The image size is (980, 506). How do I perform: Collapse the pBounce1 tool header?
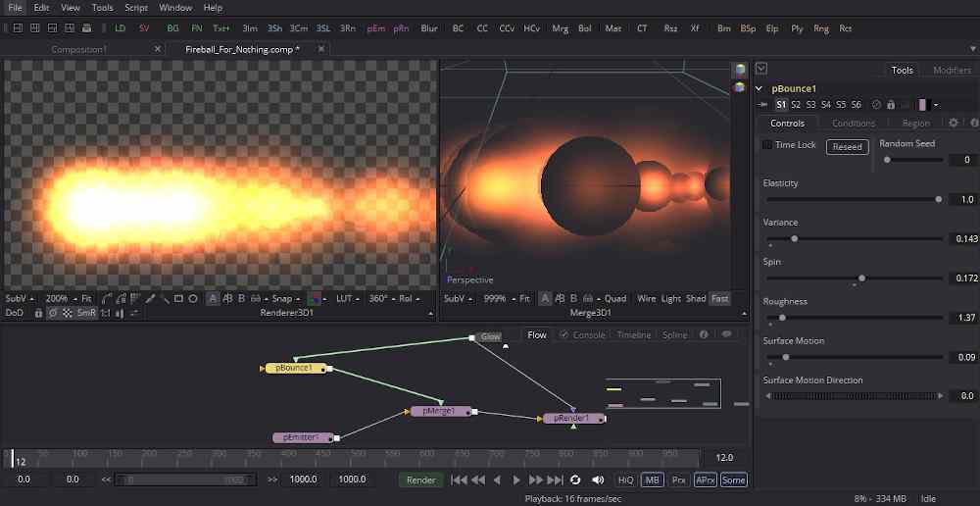click(x=761, y=88)
